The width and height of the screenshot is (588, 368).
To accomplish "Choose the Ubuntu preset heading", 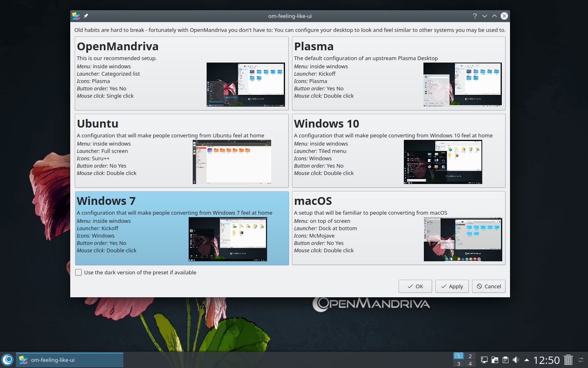I will click(x=98, y=123).
